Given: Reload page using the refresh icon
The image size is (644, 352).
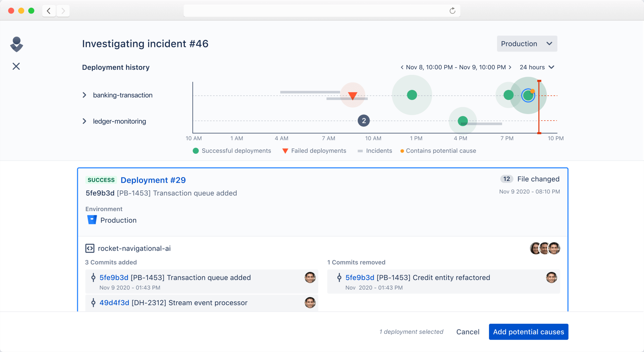Looking at the screenshot, I should 452,11.
